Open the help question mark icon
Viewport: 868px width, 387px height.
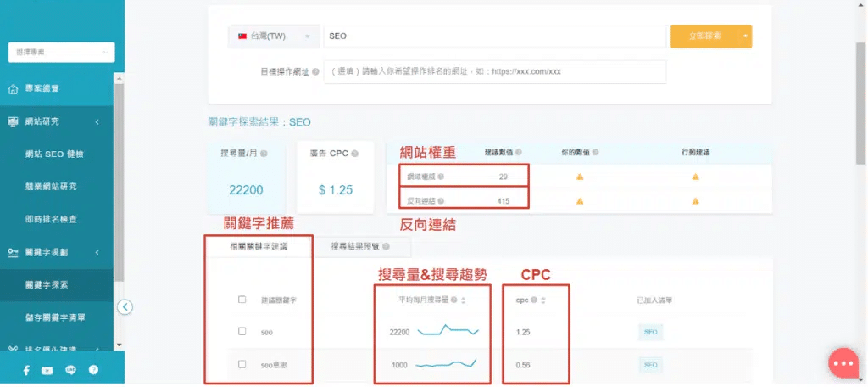pos(93,370)
